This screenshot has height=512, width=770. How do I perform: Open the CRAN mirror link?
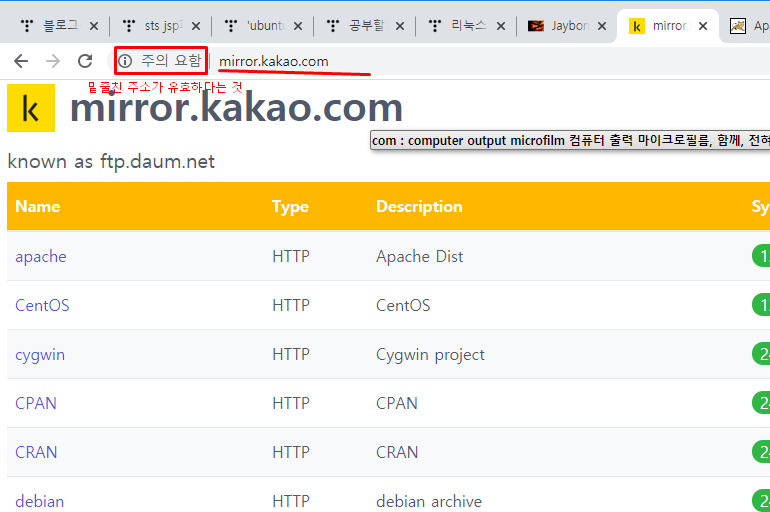pos(36,452)
